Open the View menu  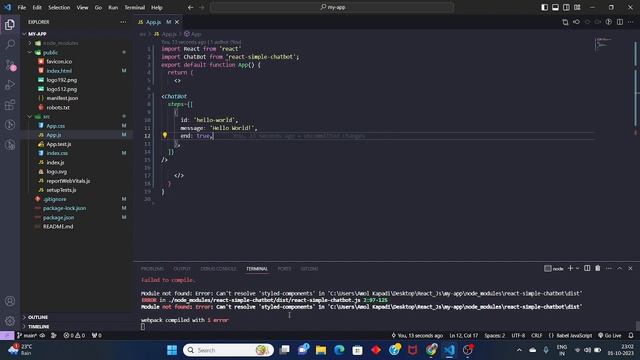click(x=82, y=7)
